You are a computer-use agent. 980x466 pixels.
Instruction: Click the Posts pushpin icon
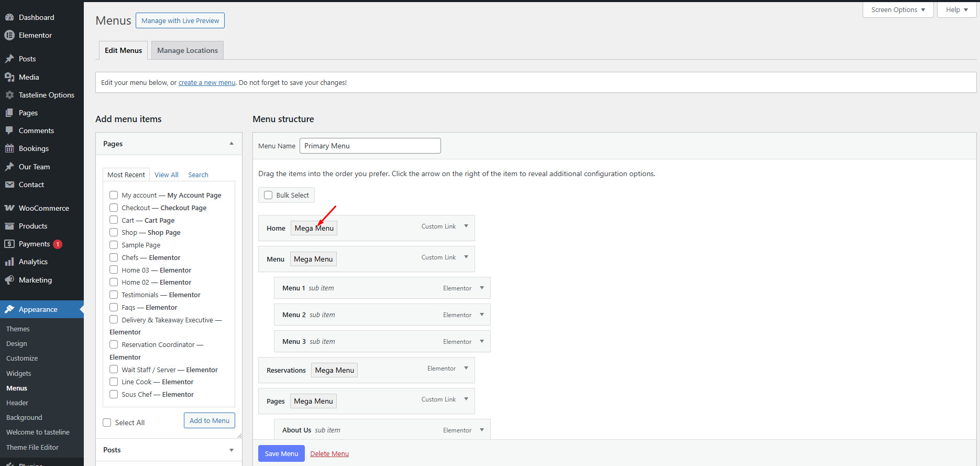click(x=9, y=59)
